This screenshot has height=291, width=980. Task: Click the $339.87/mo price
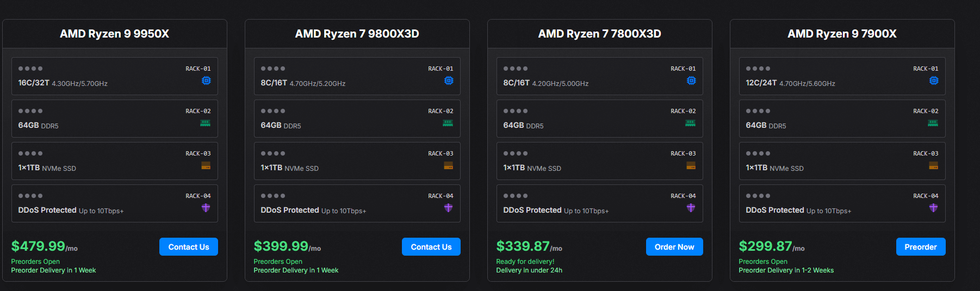[x=529, y=246]
